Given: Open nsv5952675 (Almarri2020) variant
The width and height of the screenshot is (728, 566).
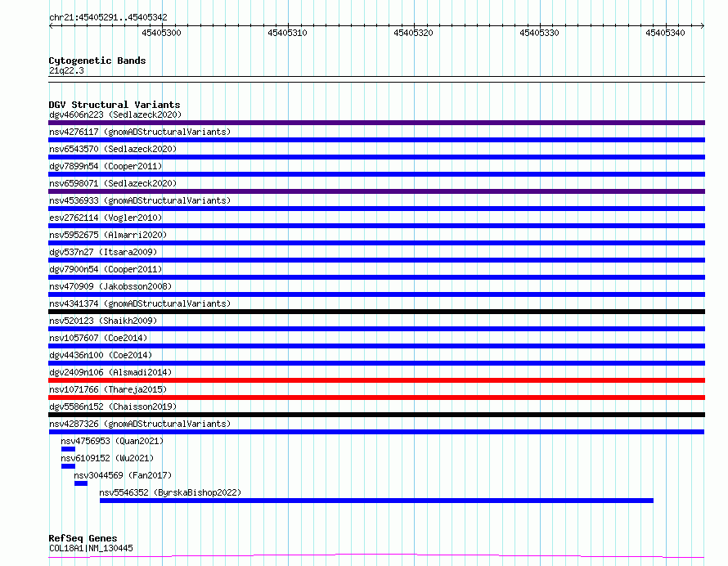Looking at the screenshot, I should point(108,235).
